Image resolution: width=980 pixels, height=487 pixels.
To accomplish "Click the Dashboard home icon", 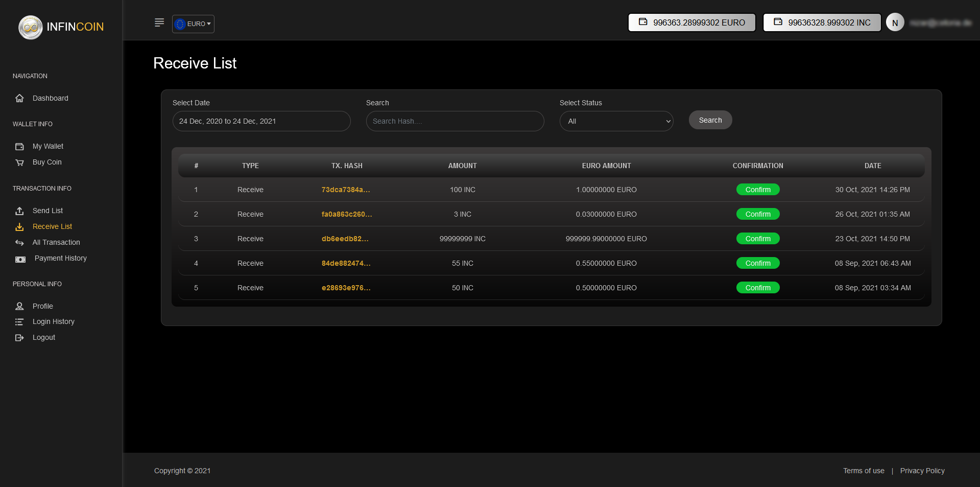I will [x=19, y=98].
